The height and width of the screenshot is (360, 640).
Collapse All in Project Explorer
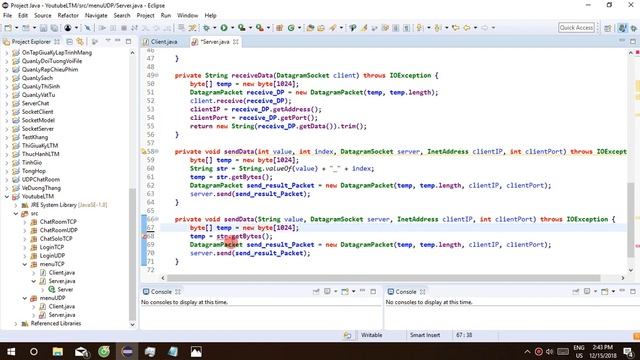(x=69, y=42)
